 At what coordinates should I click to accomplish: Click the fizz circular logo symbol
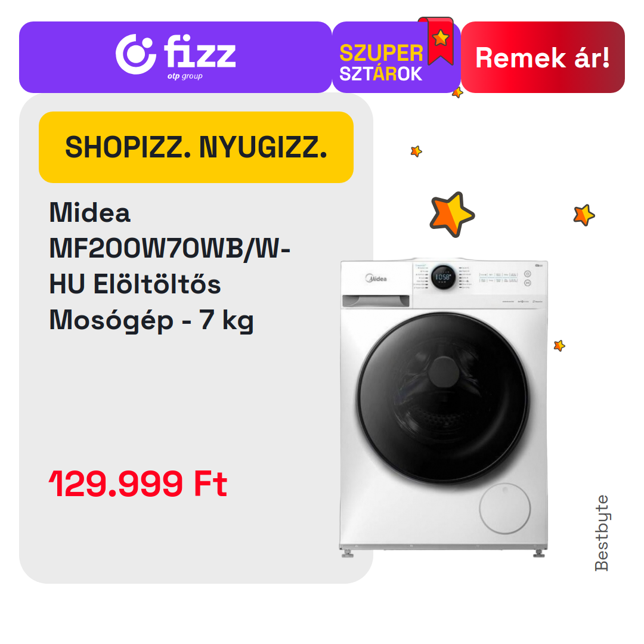pos(135,54)
